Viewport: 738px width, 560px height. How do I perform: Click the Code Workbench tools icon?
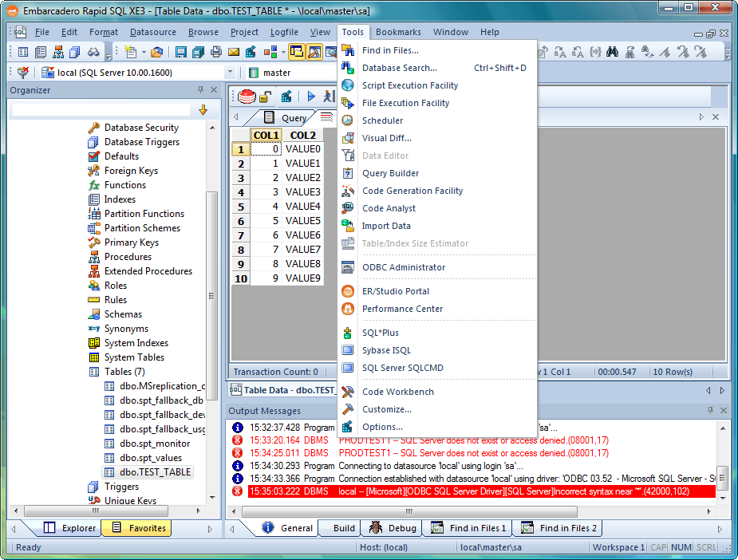click(x=348, y=392)
